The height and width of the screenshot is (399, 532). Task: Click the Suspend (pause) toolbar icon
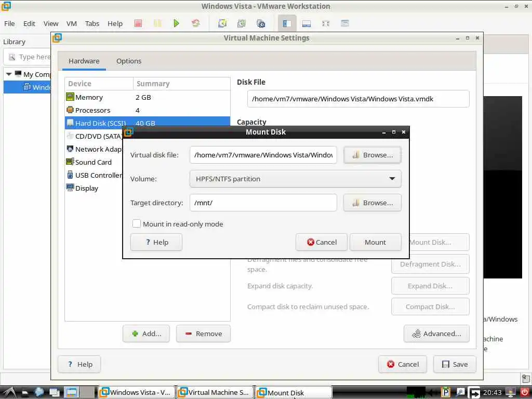coord(157,23)
